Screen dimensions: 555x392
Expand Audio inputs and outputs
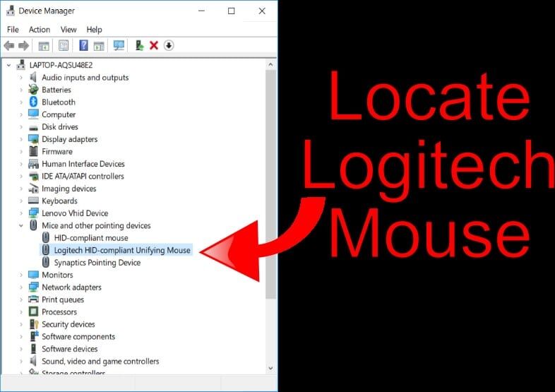[x=21, y=78]
